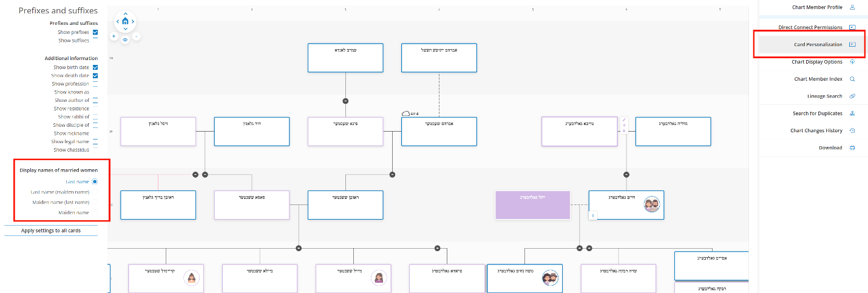Viewport: 868px width, 293px height.
Task: Click the small plus icon beside card
Action: (624, 126)
